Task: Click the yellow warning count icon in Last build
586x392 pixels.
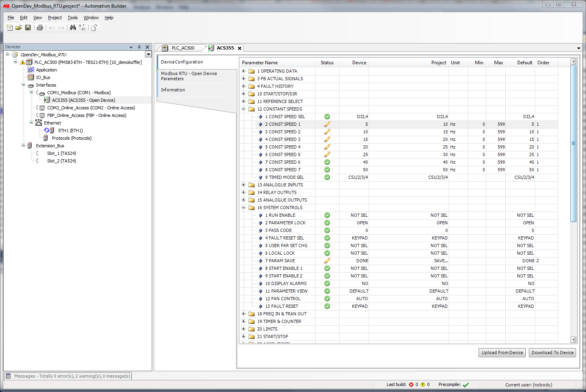Action: pos(423,385)
